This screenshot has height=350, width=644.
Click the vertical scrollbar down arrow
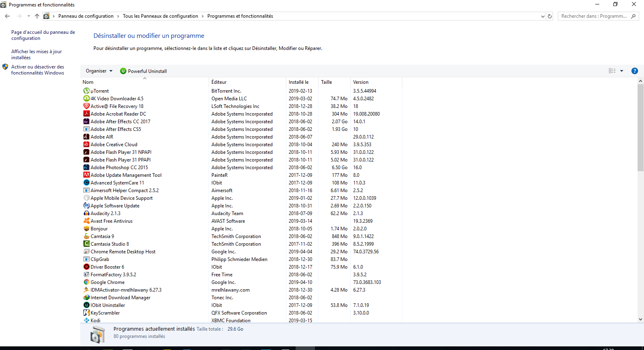(640, 319)
